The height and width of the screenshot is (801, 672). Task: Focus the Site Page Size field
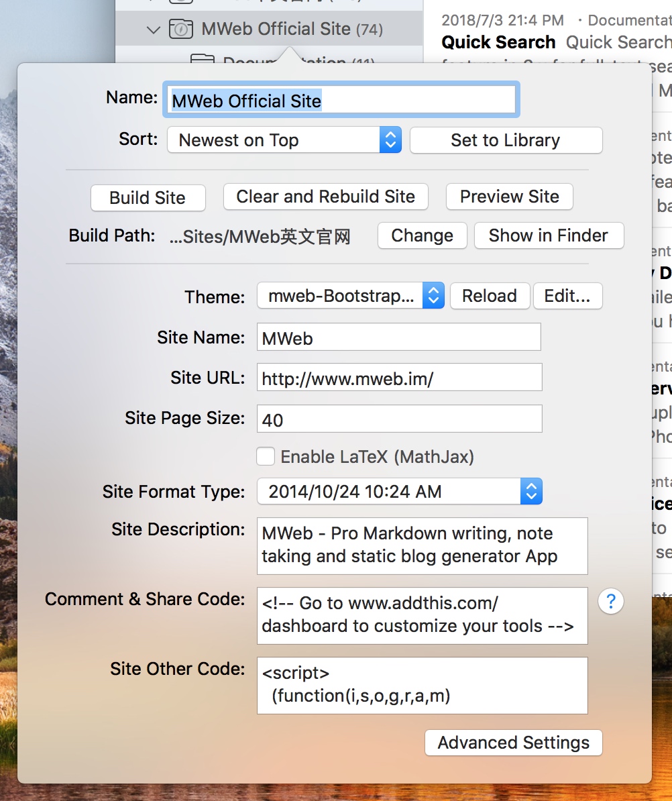pyautogui.click(x=399, y=419)
